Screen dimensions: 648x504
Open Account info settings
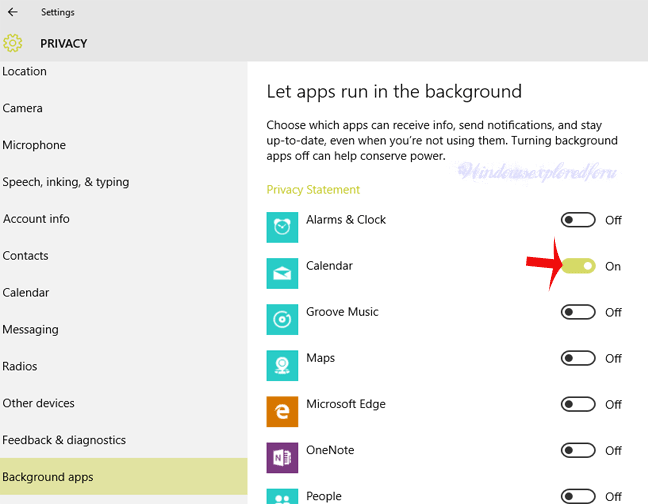(x=124, y=219)
